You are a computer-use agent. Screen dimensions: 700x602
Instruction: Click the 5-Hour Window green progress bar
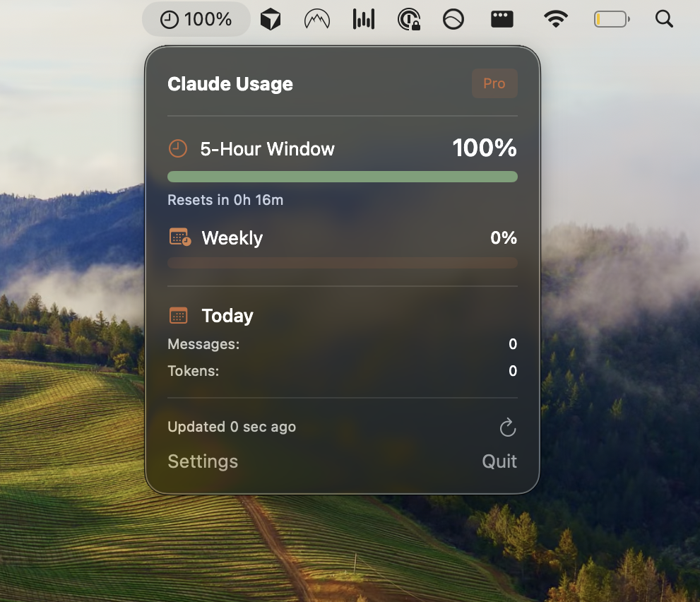(x=343, y=177)
